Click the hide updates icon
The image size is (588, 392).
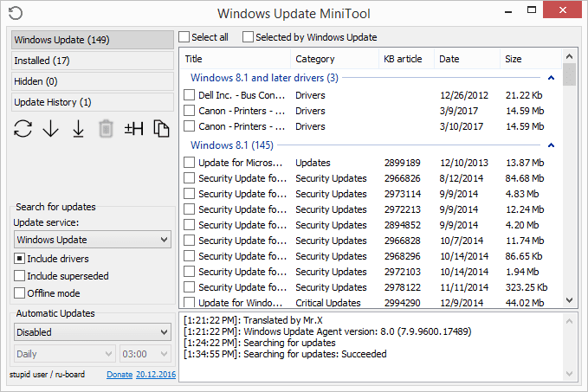133,129
